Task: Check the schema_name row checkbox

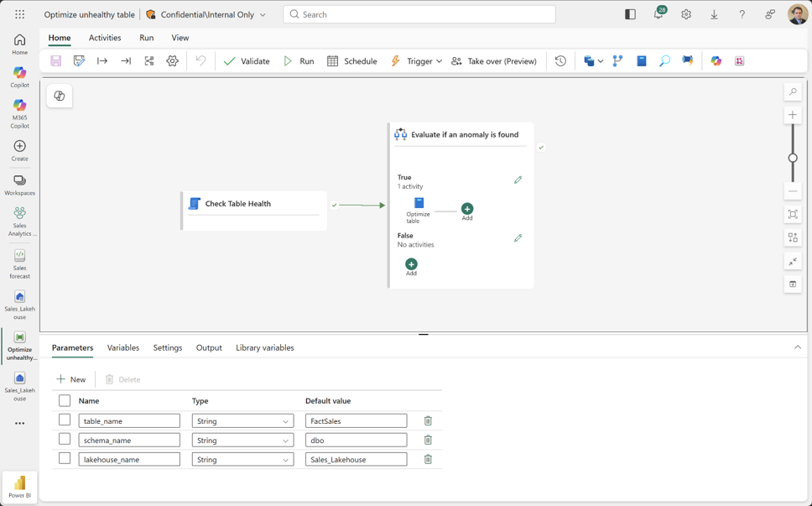Action: (65, 439)
